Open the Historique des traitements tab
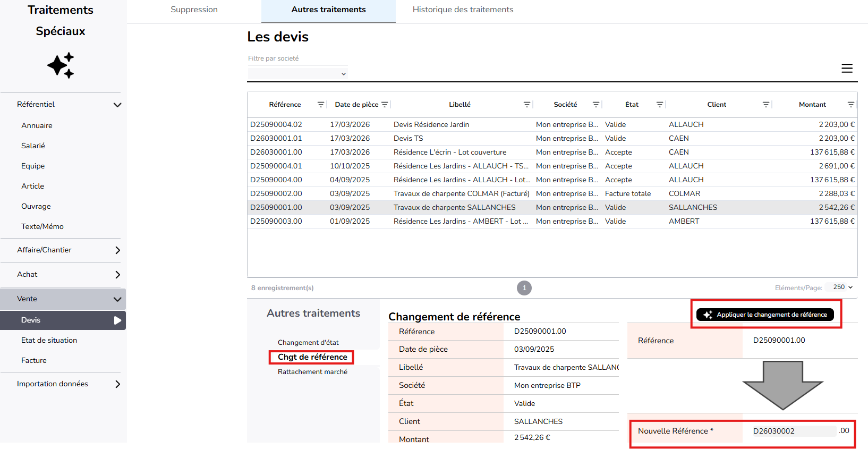The image size is (868, 449). [x=463, y=10]
